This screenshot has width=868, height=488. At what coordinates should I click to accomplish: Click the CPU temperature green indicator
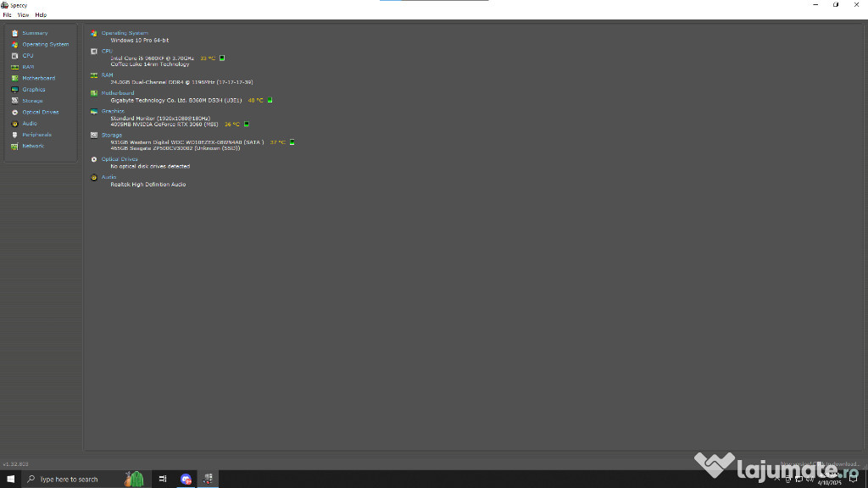222,58
